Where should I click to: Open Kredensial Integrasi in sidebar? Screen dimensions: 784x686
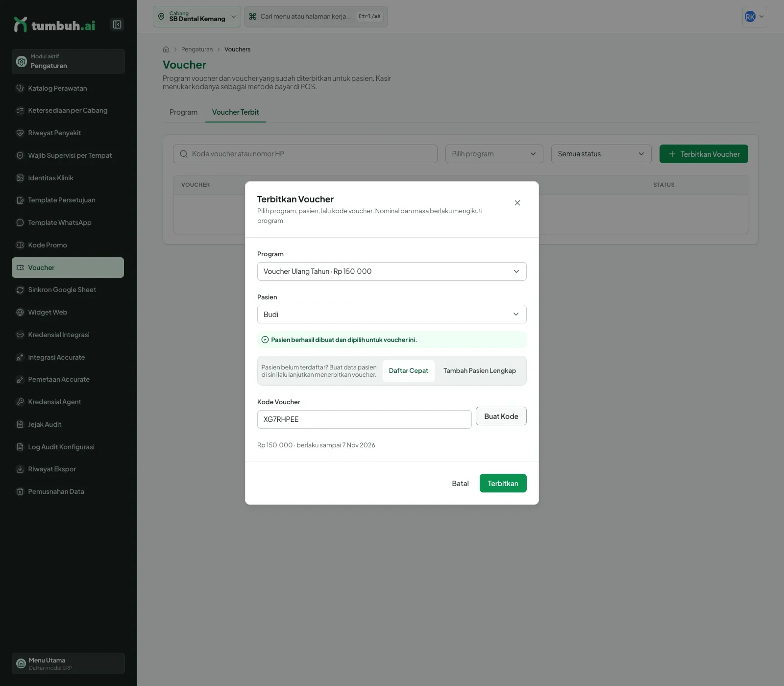(x=68, y=335)
